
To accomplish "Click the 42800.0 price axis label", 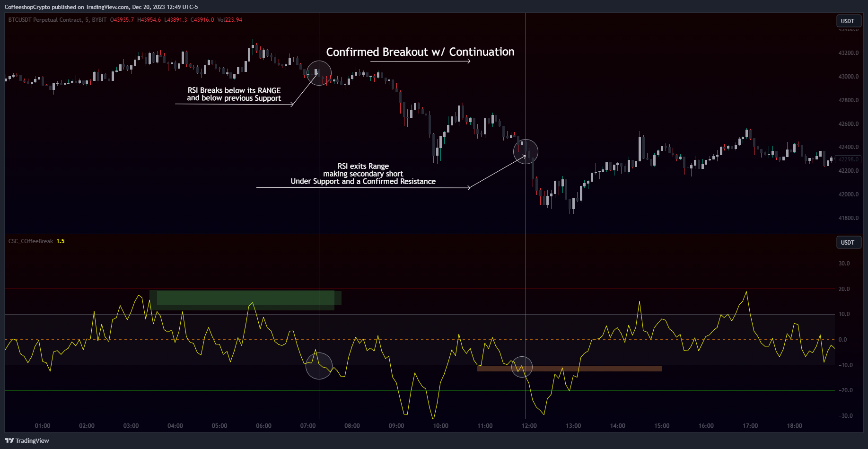I will point(849,100).
